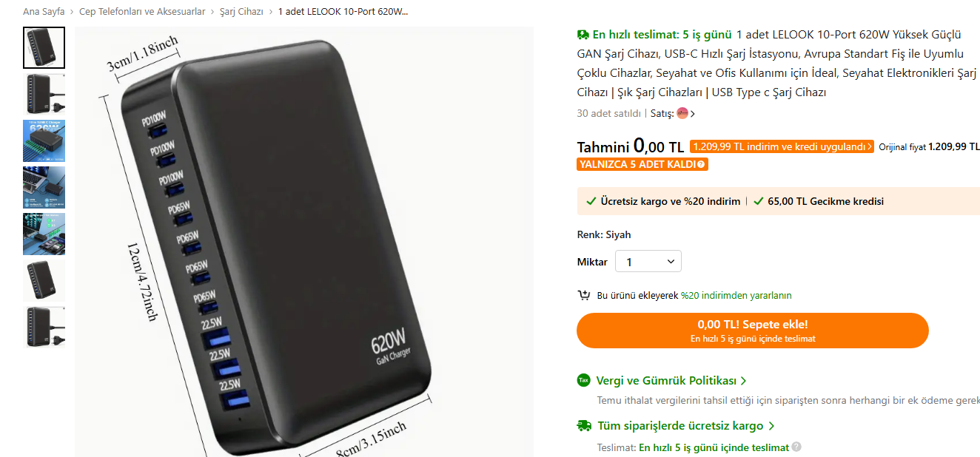The image size is (980, 457).
Task: Open the Miktar quantity dropdown
Action: tap(648, 262)
